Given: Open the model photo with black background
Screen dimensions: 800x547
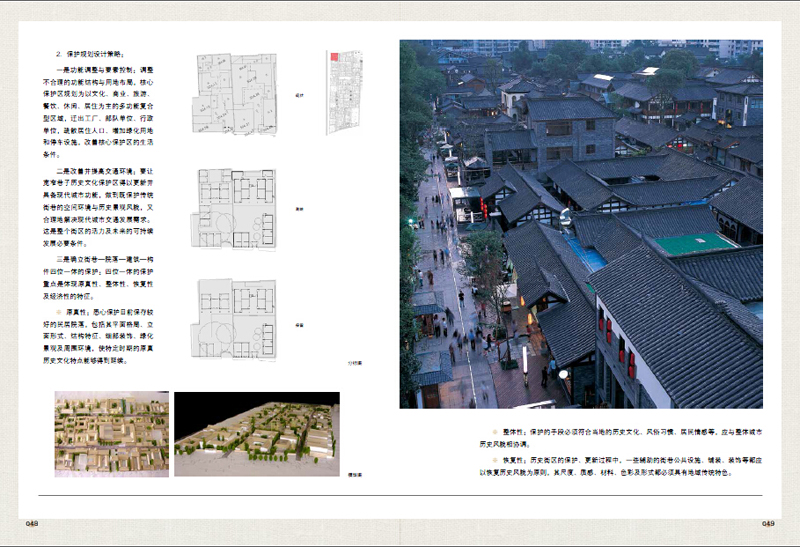Looking at the screenshot, I should (256, 433).
